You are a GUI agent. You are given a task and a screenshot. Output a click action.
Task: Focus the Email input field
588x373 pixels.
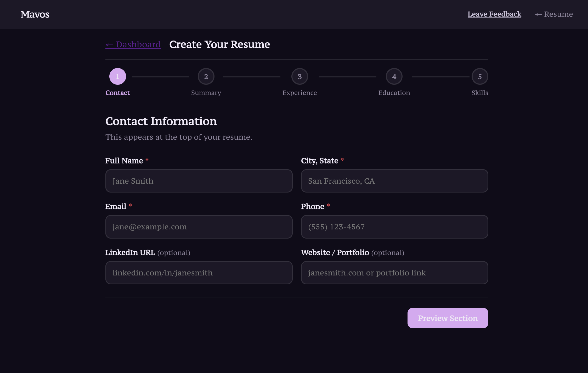coord(199,227)
